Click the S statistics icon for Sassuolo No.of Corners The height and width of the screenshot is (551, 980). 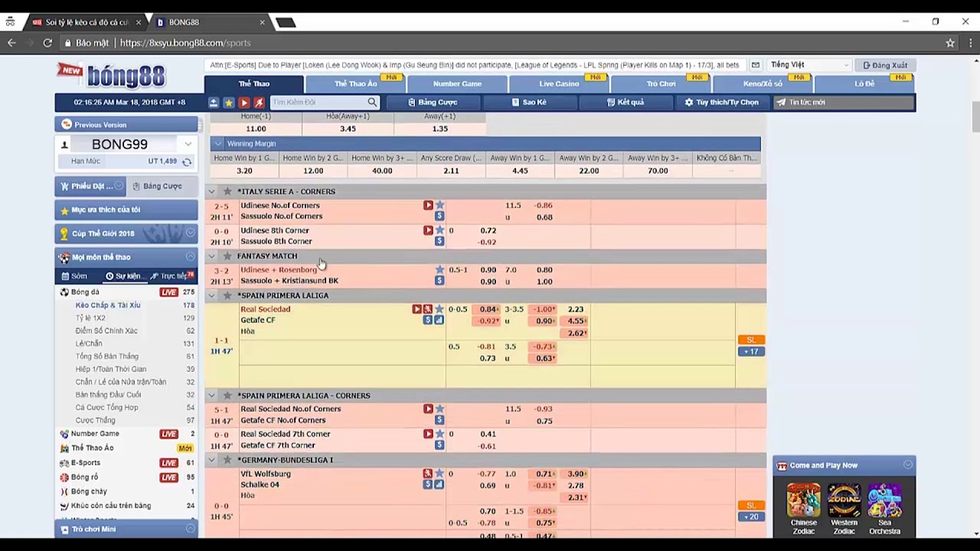coord(439,217)
